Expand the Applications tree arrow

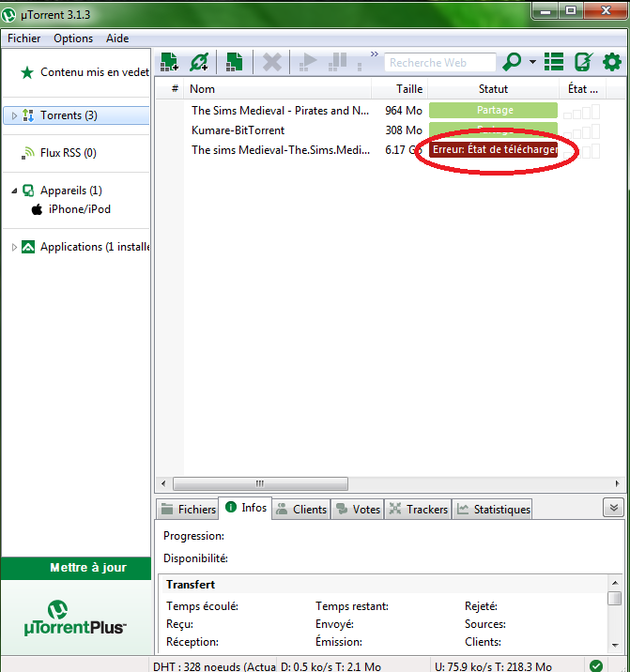pyautogui.click(x=14, y=247)
